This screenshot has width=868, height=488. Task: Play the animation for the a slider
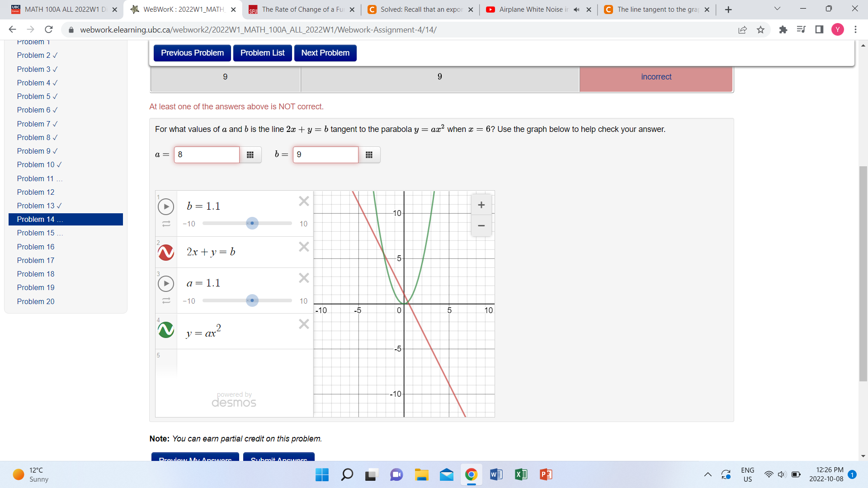(x=166, y=283)
